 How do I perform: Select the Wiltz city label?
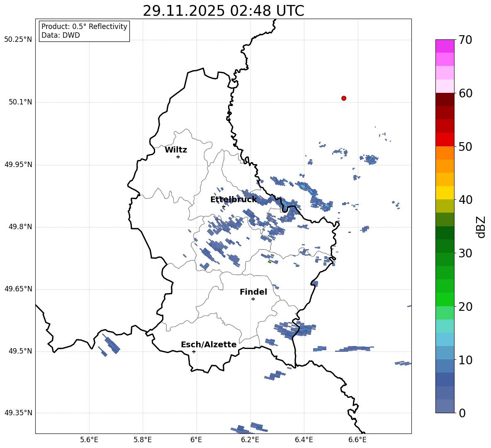tap(176, 150)
